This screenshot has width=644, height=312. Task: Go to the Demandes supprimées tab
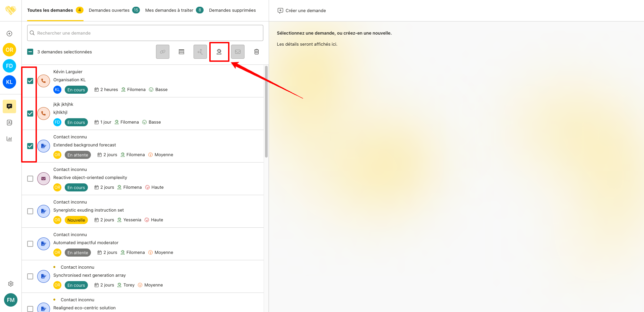point(232,10)
